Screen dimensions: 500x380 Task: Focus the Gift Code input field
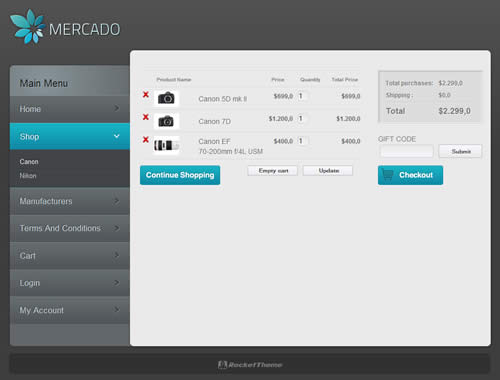coord(407,151)
